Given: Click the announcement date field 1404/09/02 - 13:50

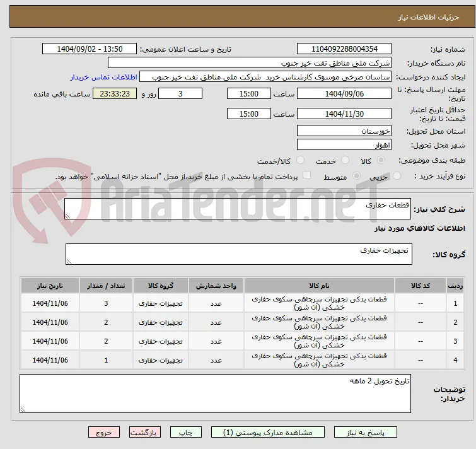Looking at the screenshot, I should coord(90,49).
